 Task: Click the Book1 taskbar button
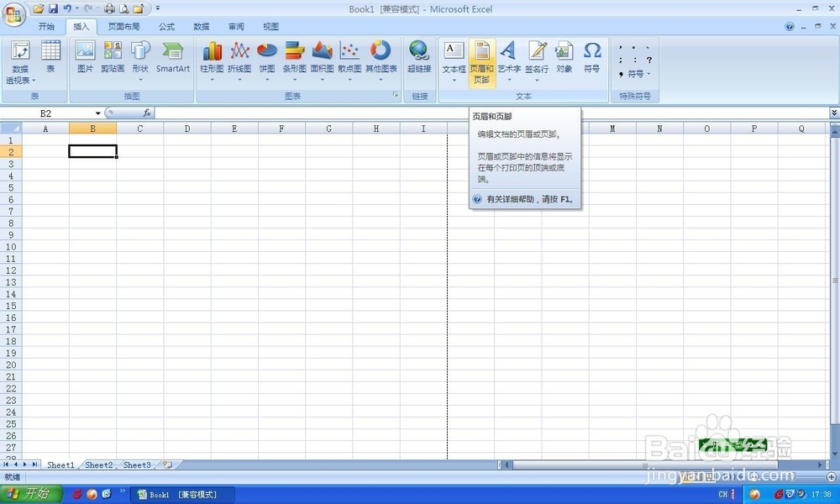[182, 495]
